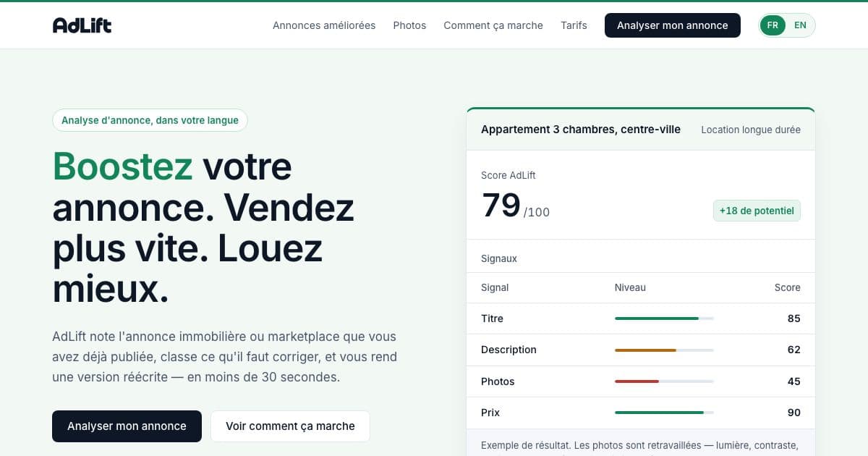Screen dimensions: 868x456
Task: Select the Description signal row label
Action: pyautogui.click(x=509, y=350)
